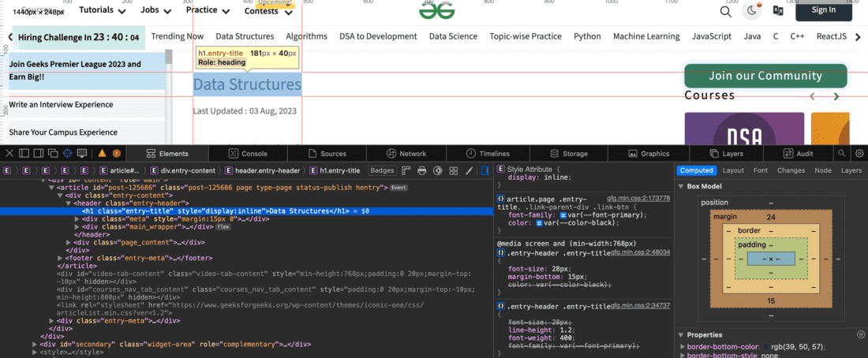Click the orange error count icon
868x358 pixels.
(117, 153)
